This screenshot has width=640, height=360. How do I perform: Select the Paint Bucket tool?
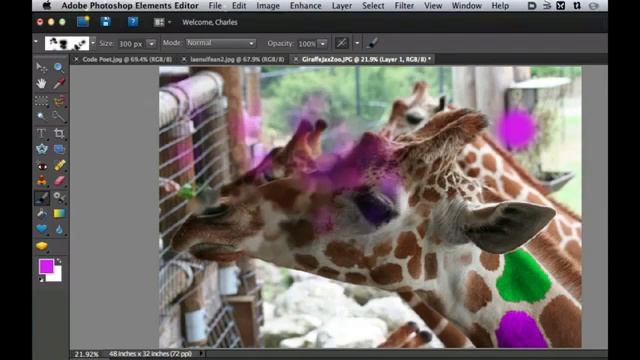(x=41, y=213)
